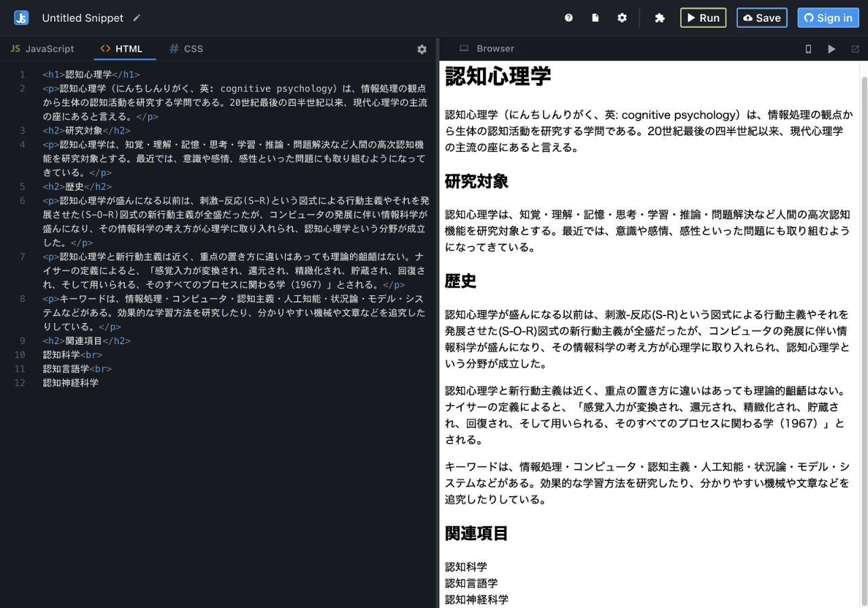Run the preview with the play icon
Screen dimensions: 868x608
click(x=831, y=49)
